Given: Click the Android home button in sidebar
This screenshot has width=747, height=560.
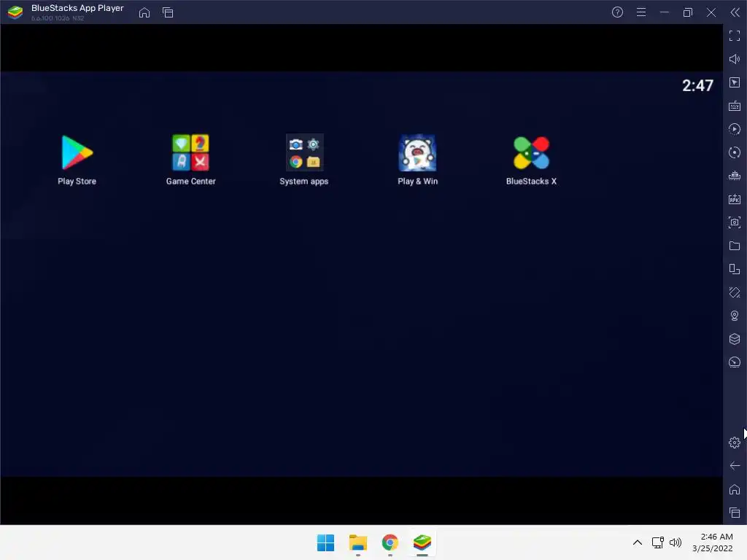Looking at the screenshot, I should tap(735, 489).
